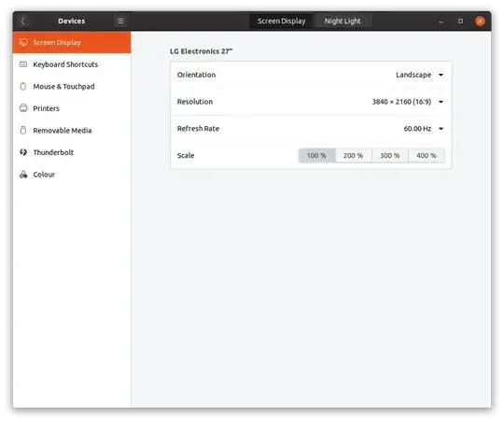
Task: Expand the Resolution 3840 × 2160 dropdown
Action: (408, 102)
